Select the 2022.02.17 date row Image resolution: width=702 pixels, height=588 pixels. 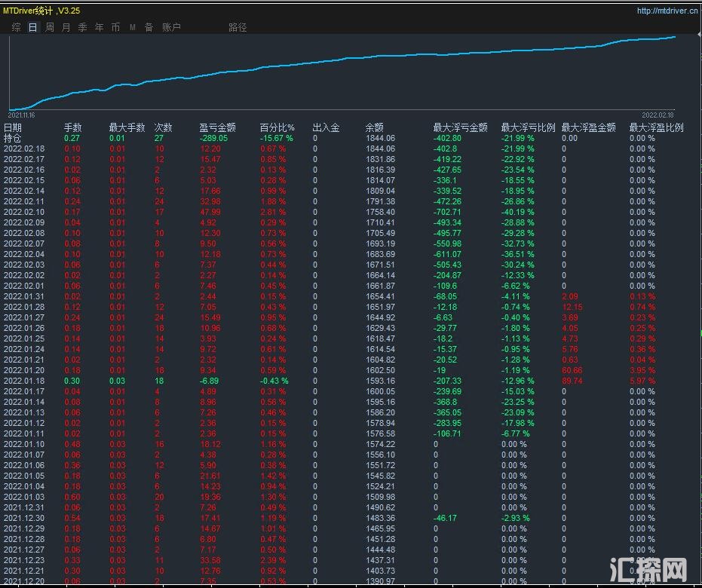pos(24,159)
